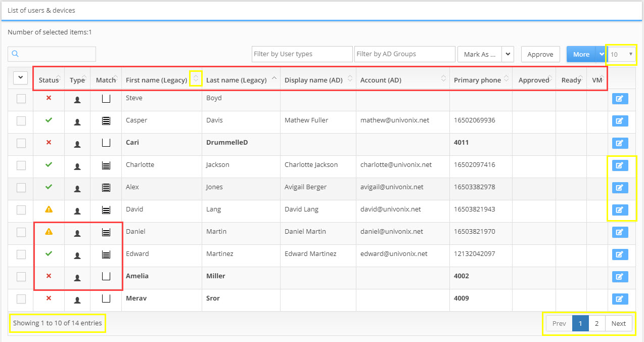This screenshot has height=342, width=644.
Task: Open the page size dropdown showing 10
Action: 622,54
